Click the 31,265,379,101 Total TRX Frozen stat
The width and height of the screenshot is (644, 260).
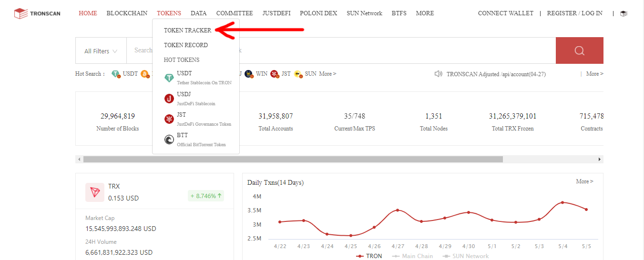pos(513,122)
